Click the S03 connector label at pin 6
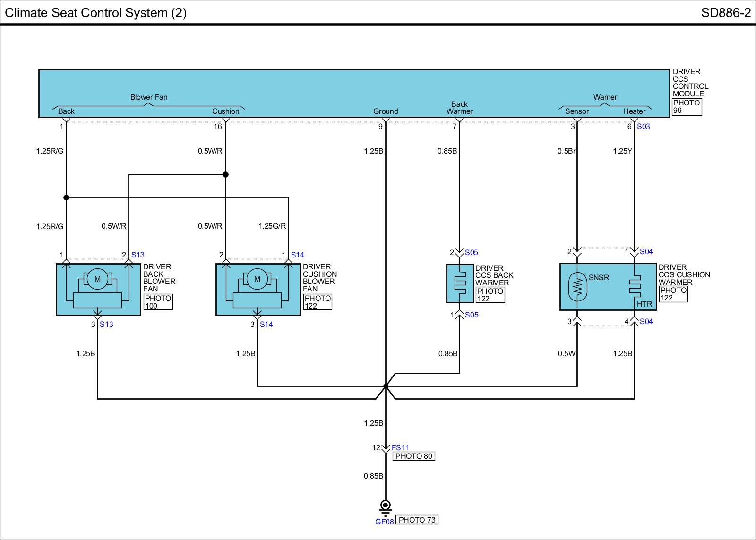756x540 pixels. [x=643, y=126]
